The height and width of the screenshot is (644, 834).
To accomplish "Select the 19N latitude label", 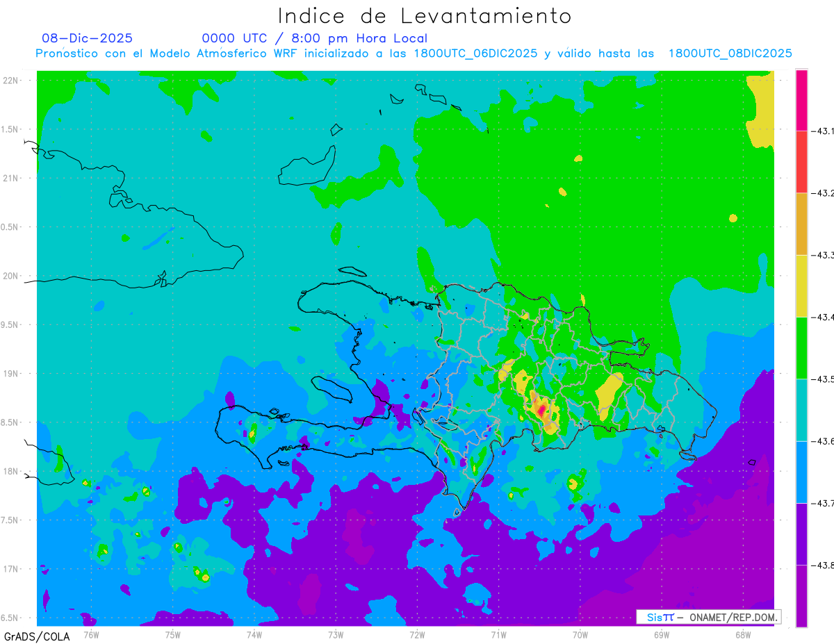I will 10,374.
